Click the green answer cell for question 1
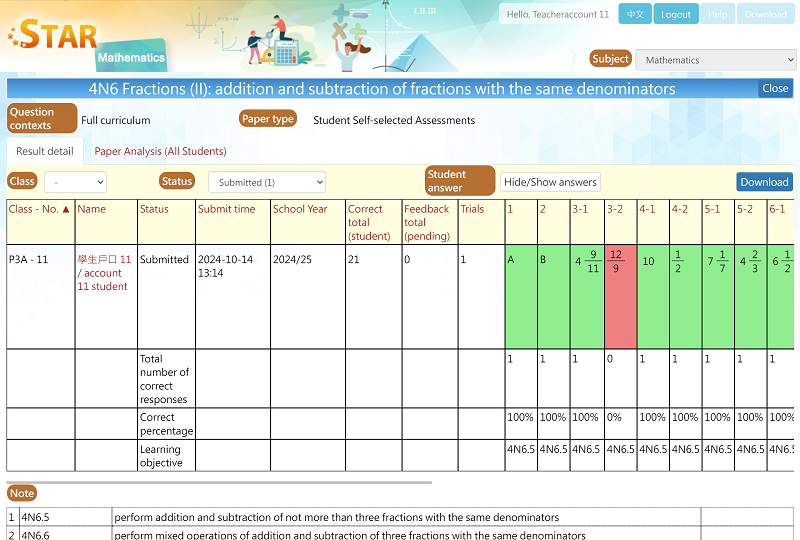 521,296
